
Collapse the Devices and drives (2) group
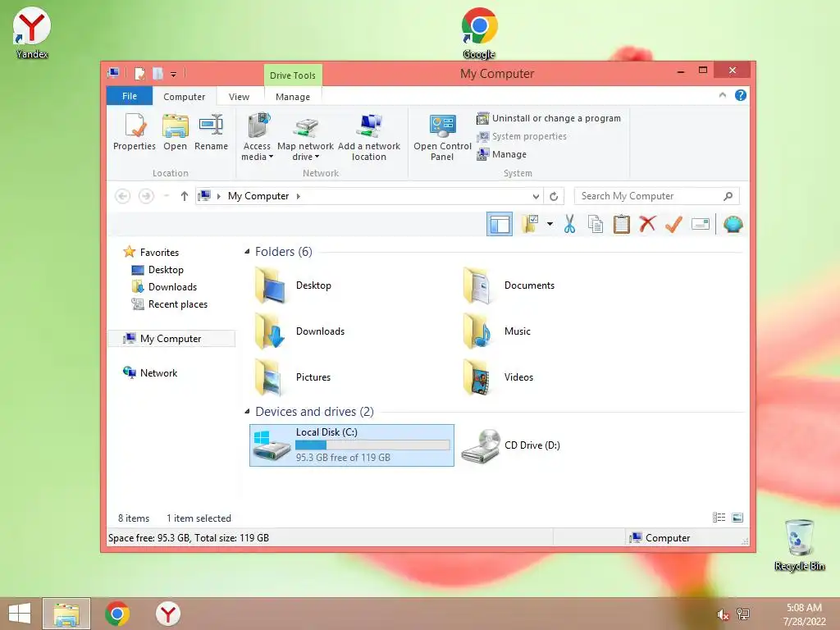247,412
